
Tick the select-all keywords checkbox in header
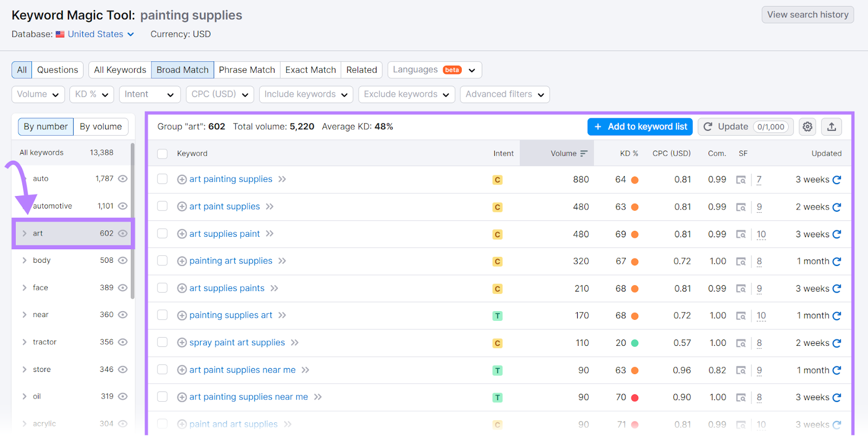pyautogui.click(x=162, y=154)
